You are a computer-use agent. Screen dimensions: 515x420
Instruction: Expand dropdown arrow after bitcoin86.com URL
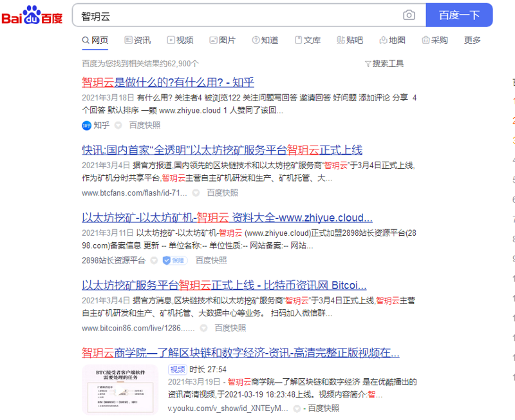tap(203, 328)
